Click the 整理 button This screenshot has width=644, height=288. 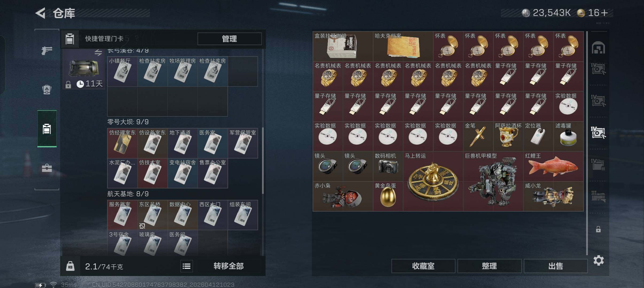point(489,266)
